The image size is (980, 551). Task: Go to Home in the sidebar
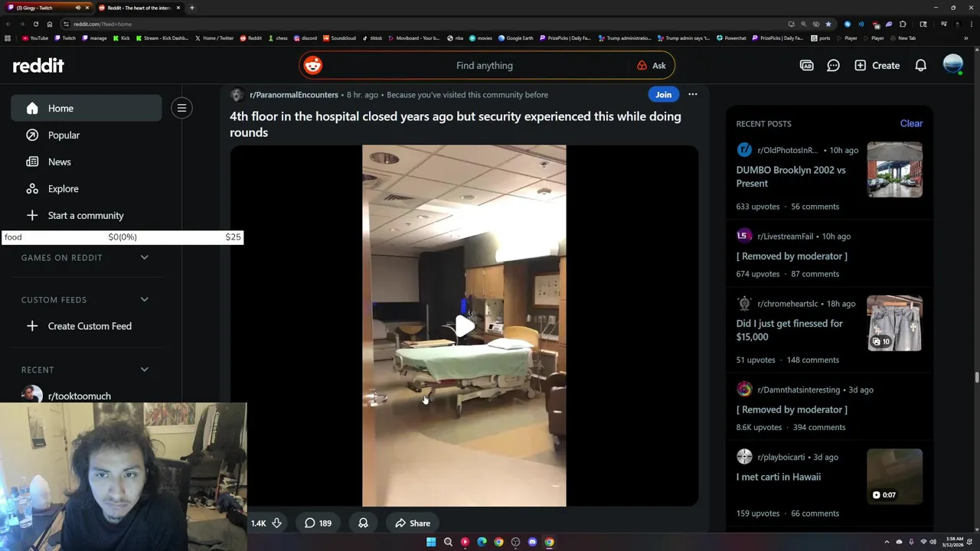86,108
